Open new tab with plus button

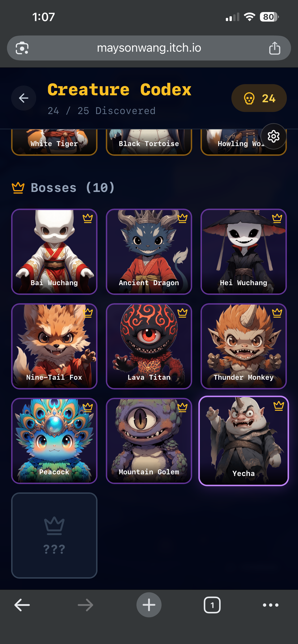pos(149,605)
